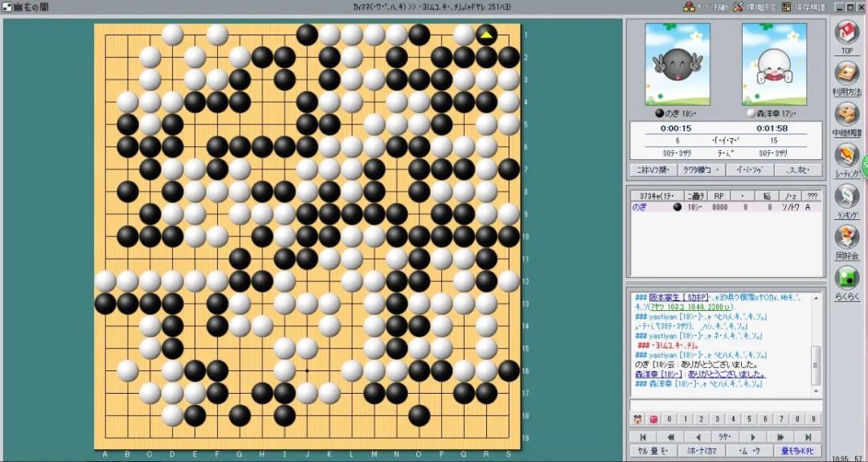Click the white timer 0:01:58
This screenshot has height=462, width=868.
coord(774,129)
